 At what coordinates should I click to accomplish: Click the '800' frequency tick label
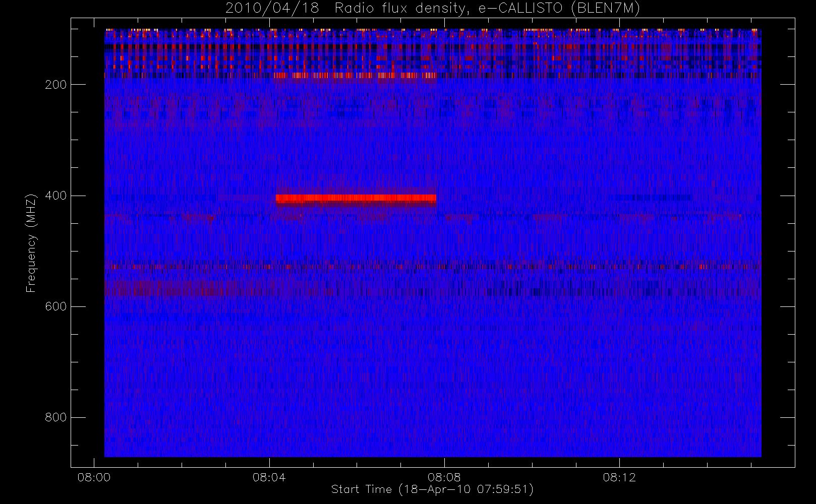tap(55, 417)
